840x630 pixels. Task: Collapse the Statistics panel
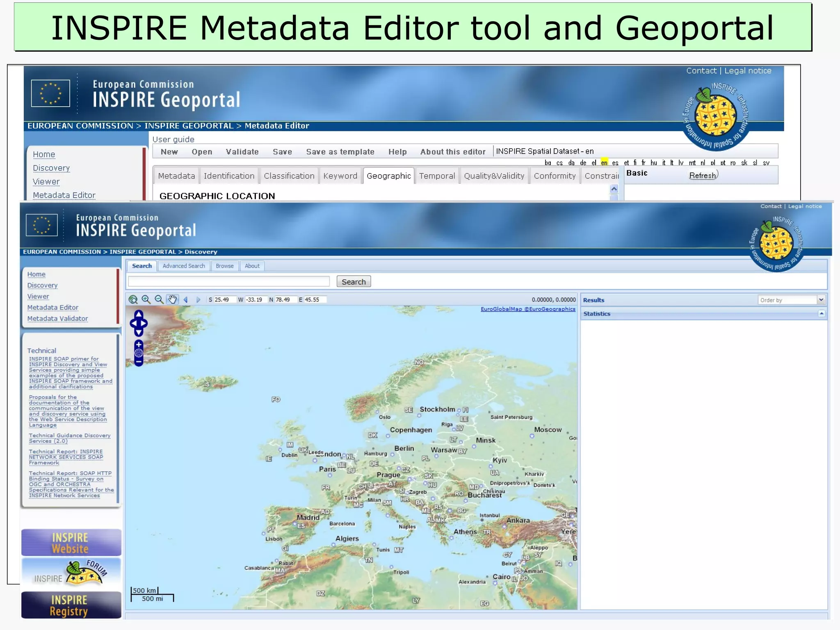point(821,313)
